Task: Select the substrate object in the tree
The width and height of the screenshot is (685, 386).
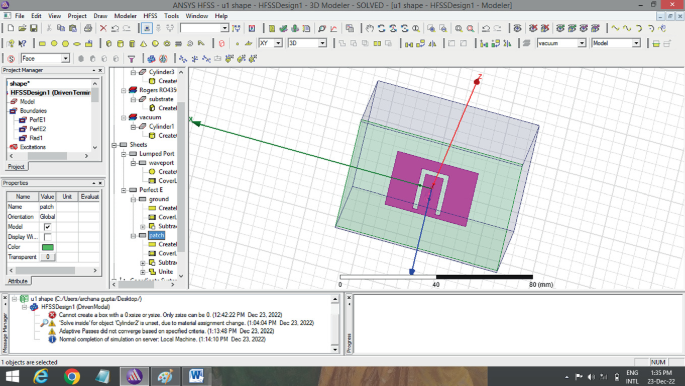Action: click(x=161, y=99)
